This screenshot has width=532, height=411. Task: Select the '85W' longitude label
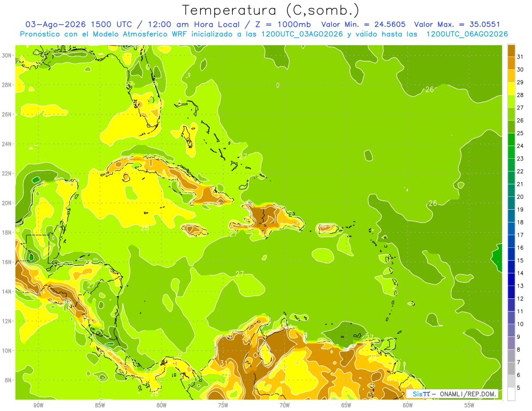pyautogui.click(x=100, y=405)
